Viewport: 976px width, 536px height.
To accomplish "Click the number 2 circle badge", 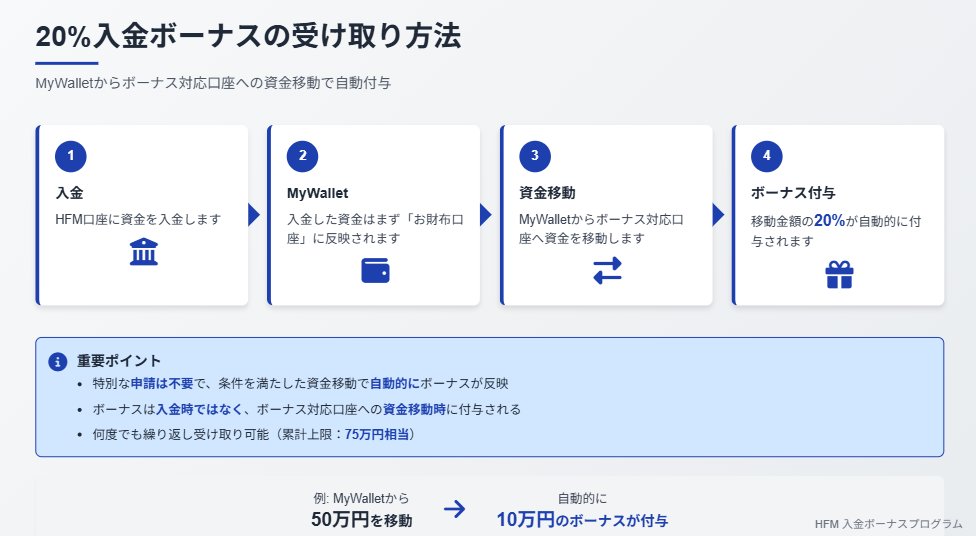I will coord(303,156).
